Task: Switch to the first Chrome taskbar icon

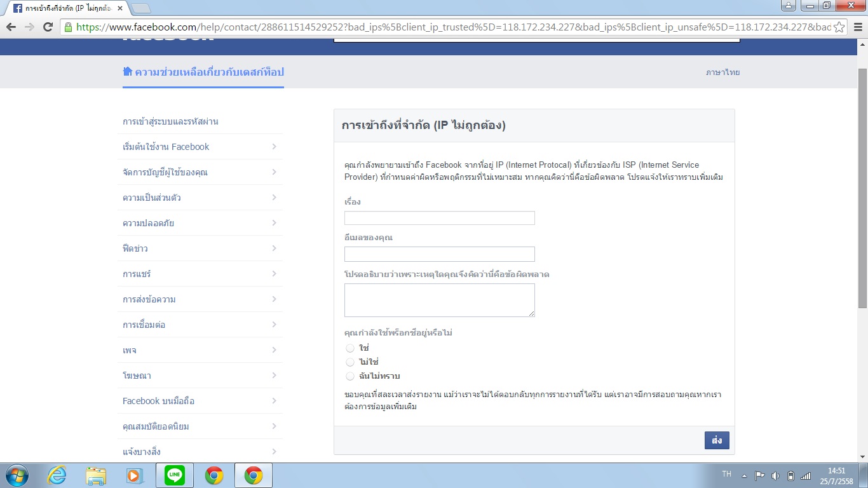Action: [214, 475]
